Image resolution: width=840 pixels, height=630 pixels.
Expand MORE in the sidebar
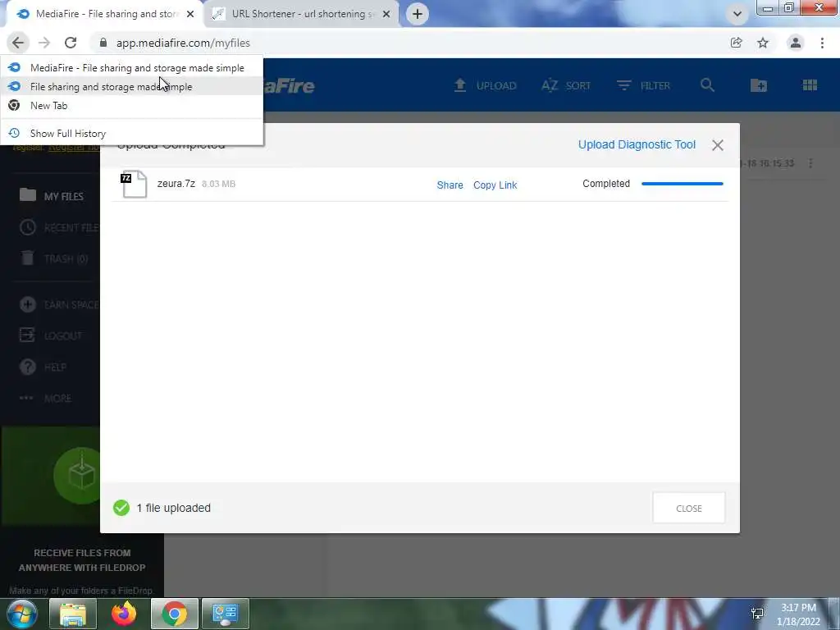point(46,398)
